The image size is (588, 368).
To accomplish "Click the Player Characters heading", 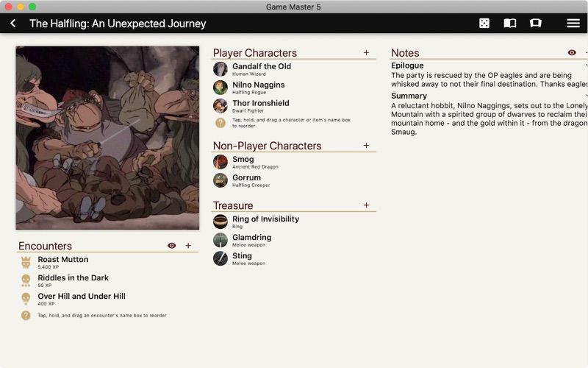I will (x=254, y=53).
